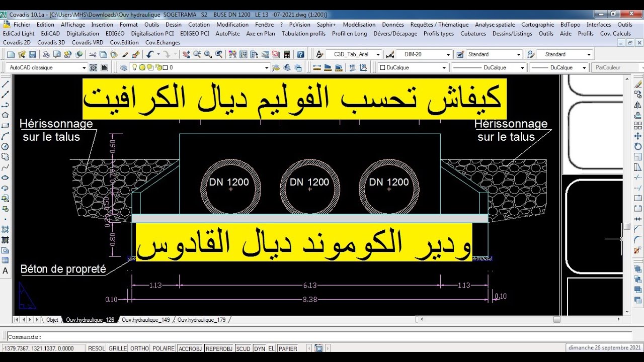
Task: Open the Profil en Long menu
Action: tap(349, 34)
